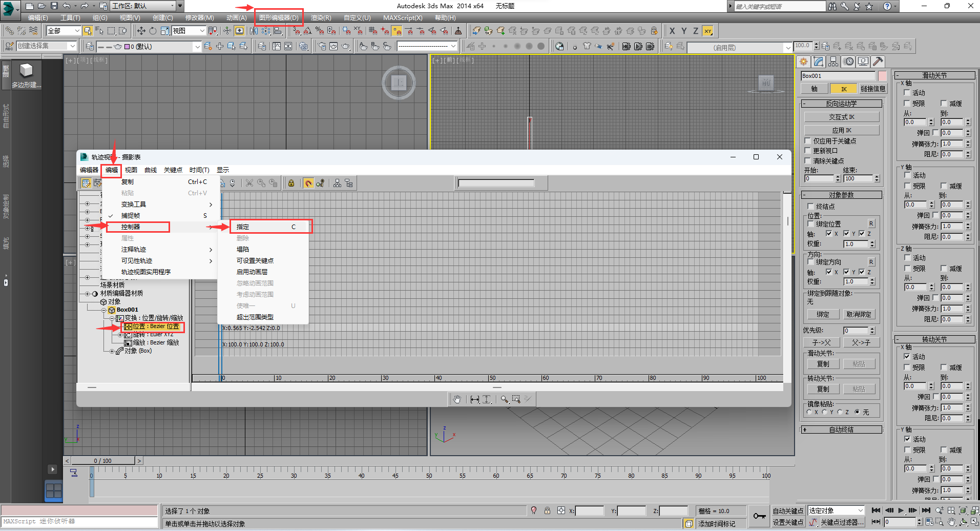Enable 绑定方向 checkbox
Screen dimensions: 980x531
point(810,262)
